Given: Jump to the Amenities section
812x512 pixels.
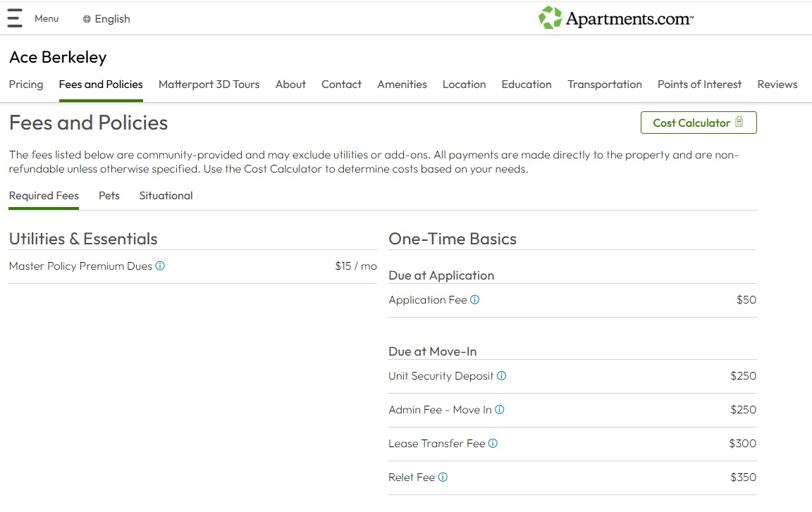Looking at the screenshot, I should point(402,85).
